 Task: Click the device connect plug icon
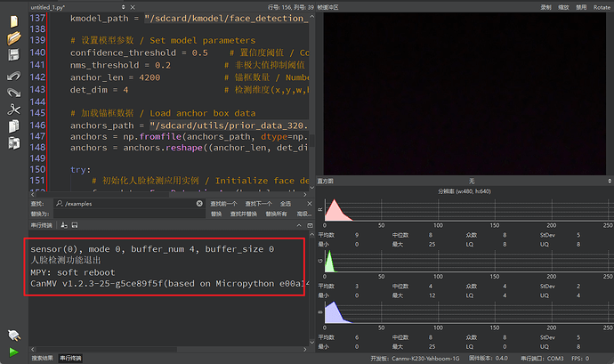pos(13,335)
